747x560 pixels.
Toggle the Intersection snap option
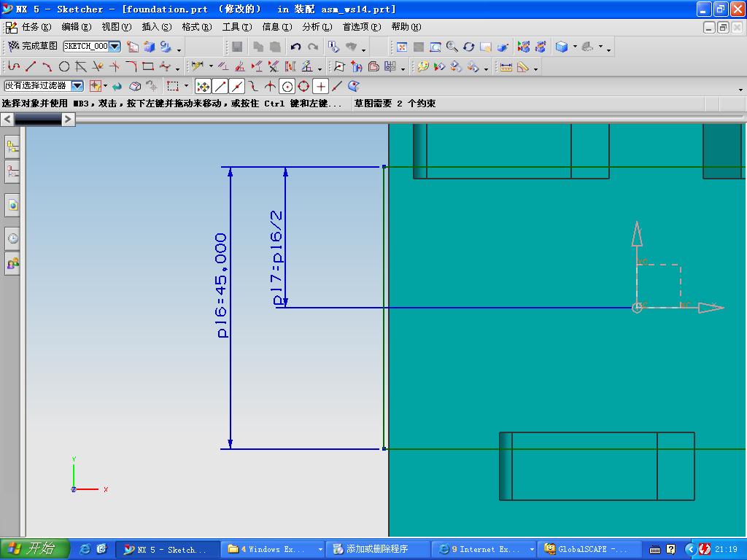[270, 86]
